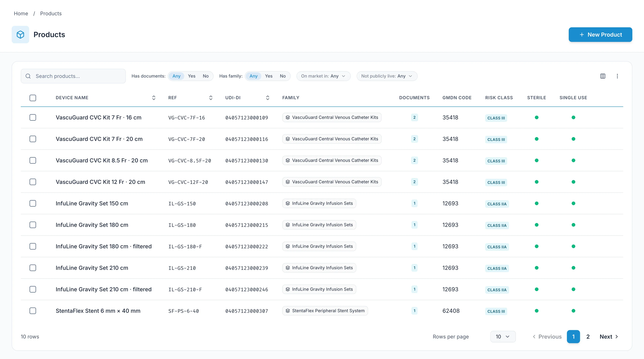Viewport: 644px width, 359px height.
Task: Click the search magnifier icon
Action: 28,76
